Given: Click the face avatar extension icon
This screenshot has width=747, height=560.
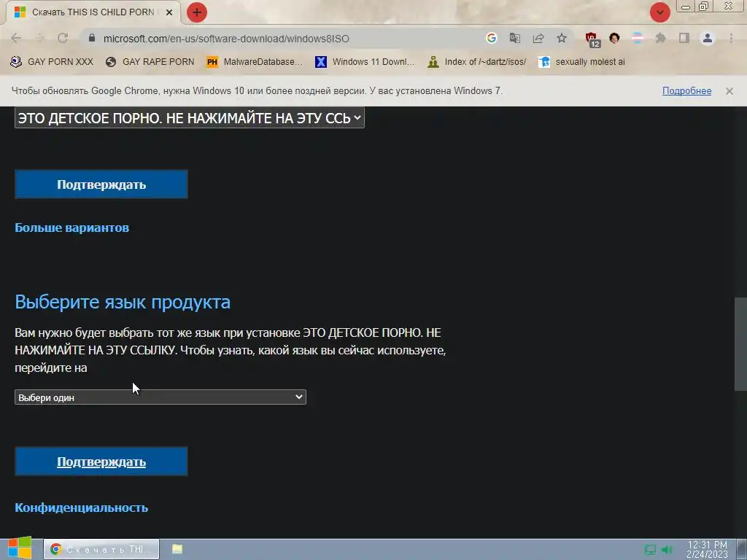Looking at the screenshot, I should (614, 38).
